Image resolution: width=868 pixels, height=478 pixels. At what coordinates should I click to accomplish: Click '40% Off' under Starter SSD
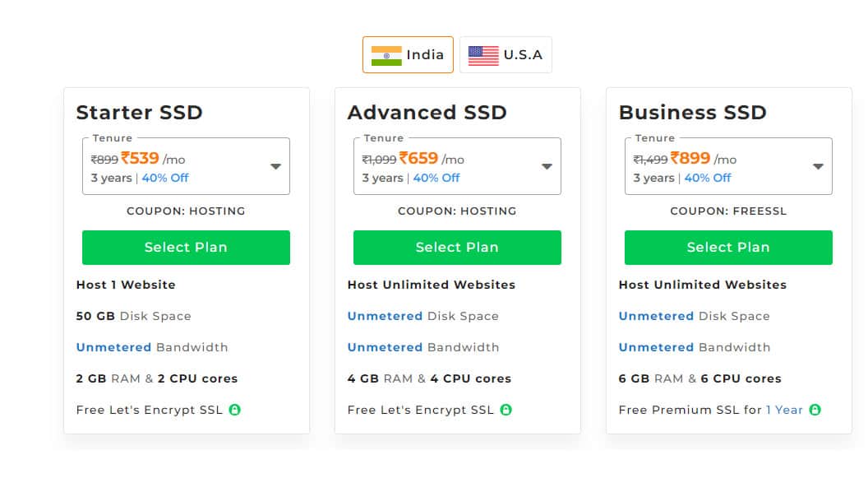click(x=165, y=178)
